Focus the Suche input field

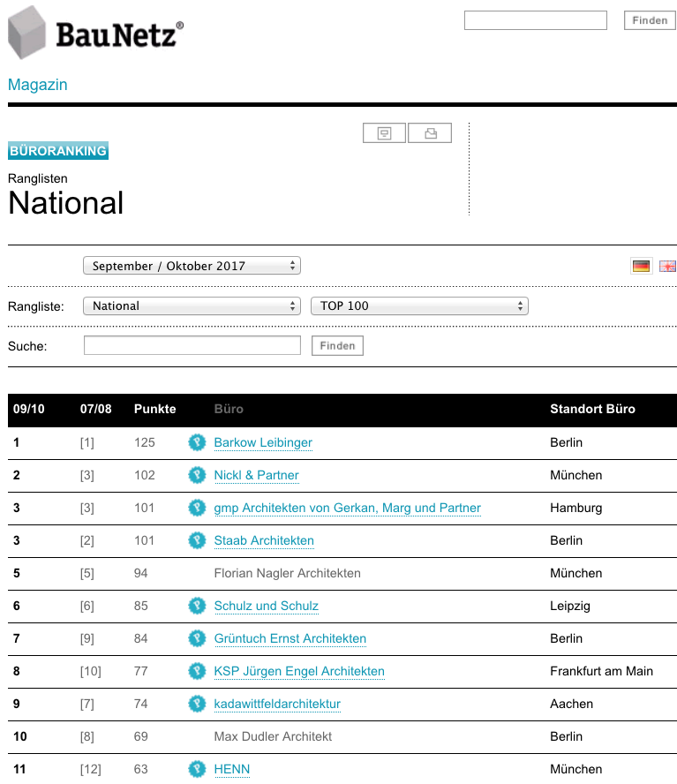(x=192, y=345)
